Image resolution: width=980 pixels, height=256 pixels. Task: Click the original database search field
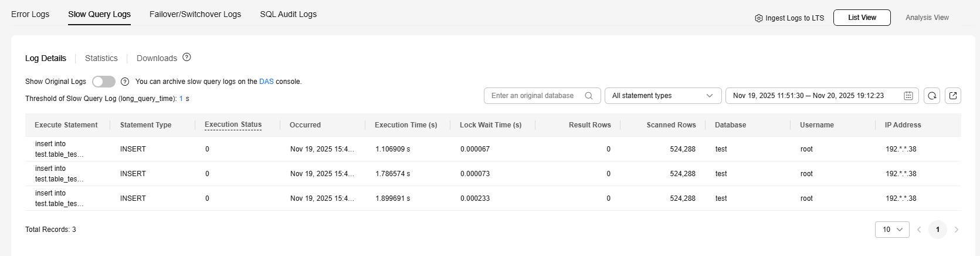tap(534, 96)
